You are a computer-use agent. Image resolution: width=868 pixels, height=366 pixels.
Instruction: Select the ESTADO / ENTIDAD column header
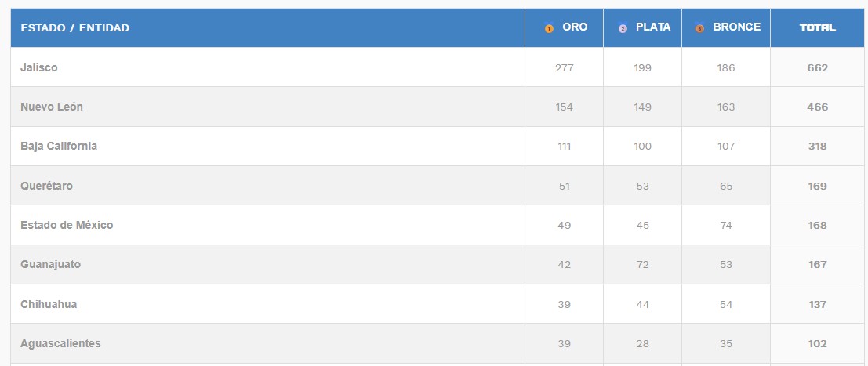click(x=74, y=27)
